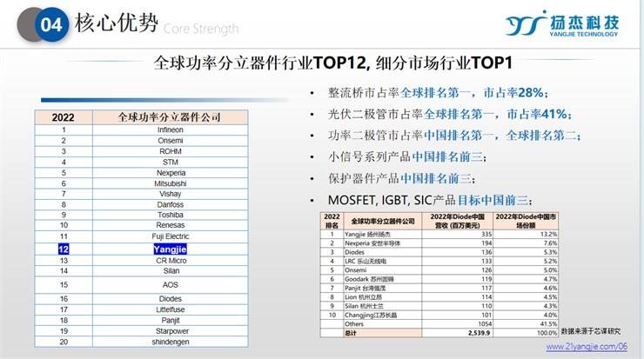Click the 2022年Diode中国营收 column header
This screenshot has height=359, width=644.
(457, 221)
